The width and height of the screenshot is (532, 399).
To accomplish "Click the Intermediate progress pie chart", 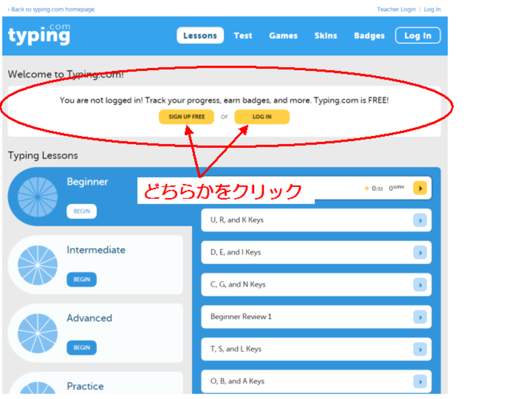I will coord(38,265).
